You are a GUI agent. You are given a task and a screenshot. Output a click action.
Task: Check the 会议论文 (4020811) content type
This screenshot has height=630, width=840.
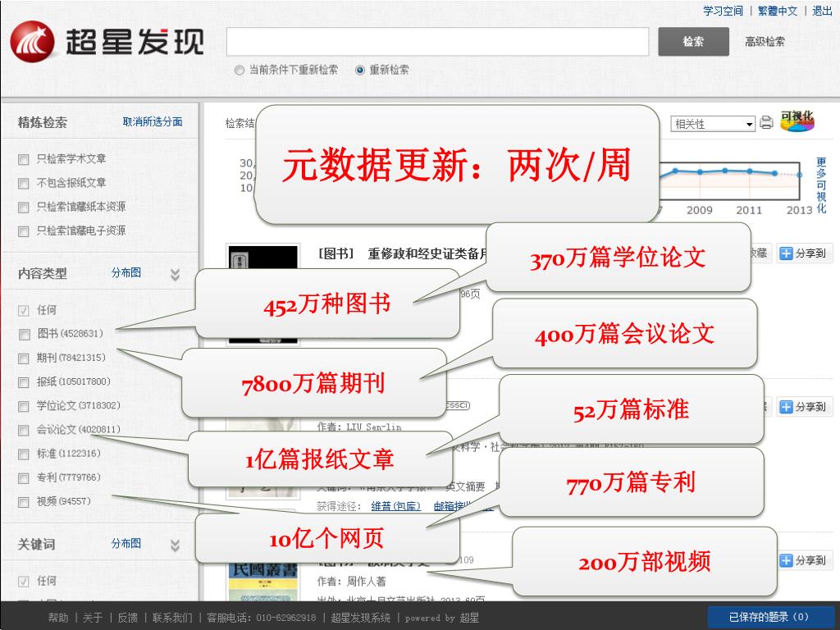[24, 430]
